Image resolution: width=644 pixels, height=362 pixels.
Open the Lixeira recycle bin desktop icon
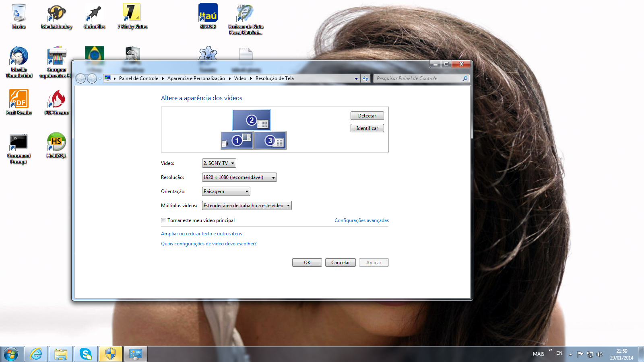(x=19, y=16)
